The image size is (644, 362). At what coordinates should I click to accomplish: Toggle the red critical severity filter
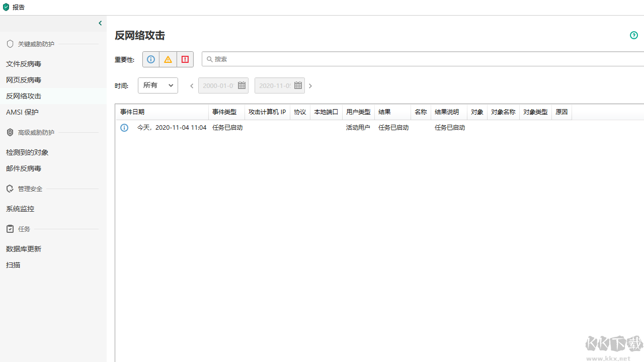click(185, 59)
